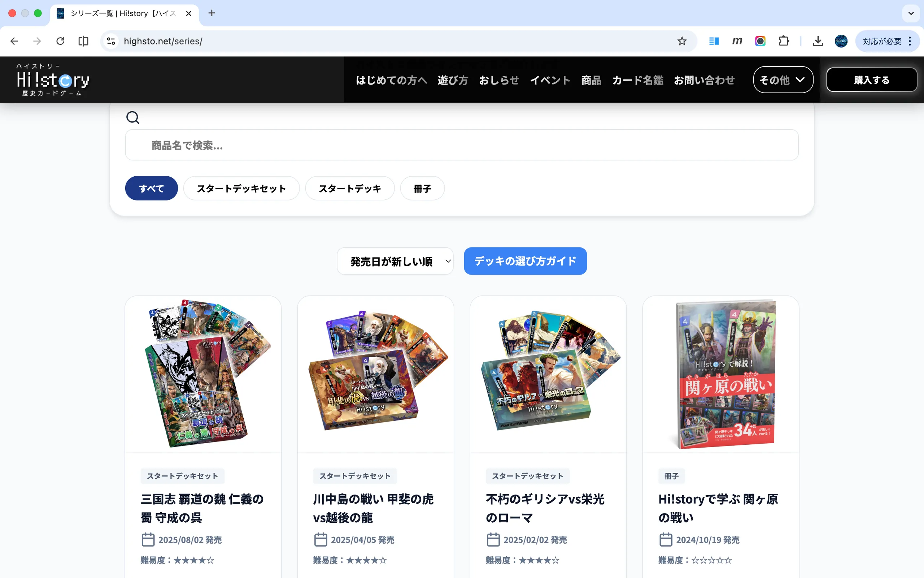Click 難易度 stars on 関ヶ原 card
This screenshot has height=578, width=924.
click(x=712, y=560)
